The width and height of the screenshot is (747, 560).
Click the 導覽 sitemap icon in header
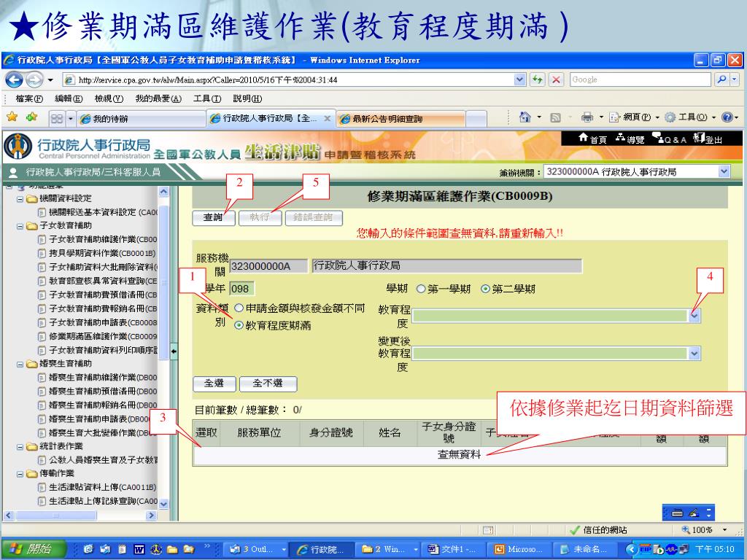[620, 138]
